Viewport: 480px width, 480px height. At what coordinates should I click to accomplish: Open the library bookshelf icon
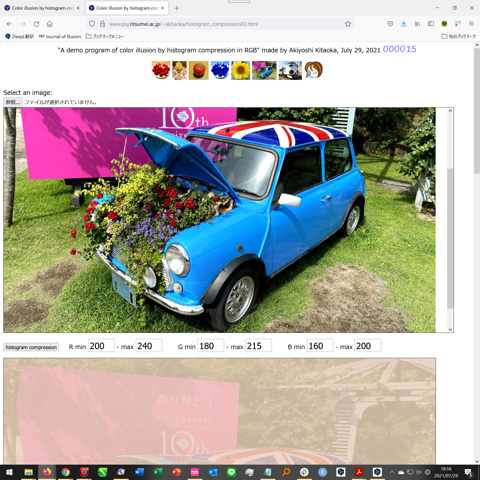point(417,24)
